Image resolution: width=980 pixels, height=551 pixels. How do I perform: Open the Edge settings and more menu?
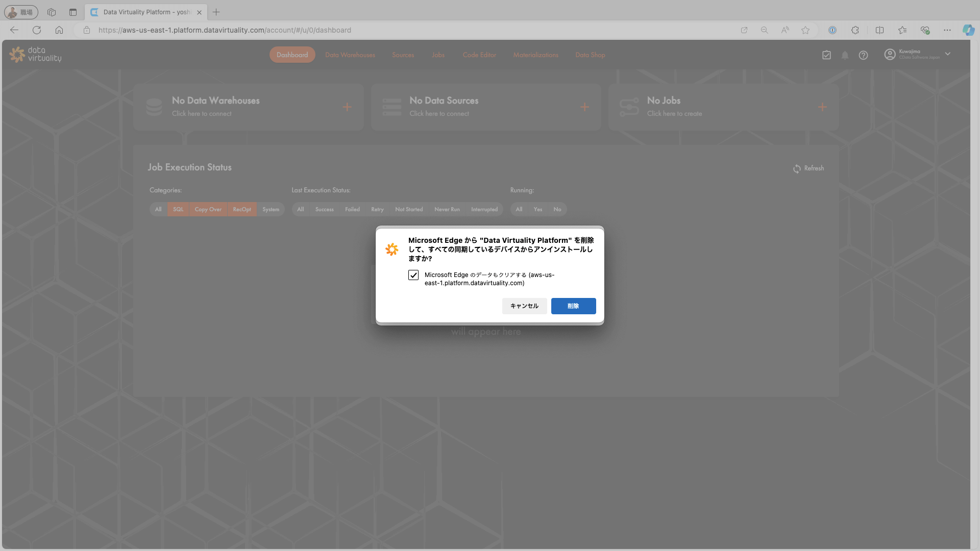pyautogui.click(x=947, y=30)
